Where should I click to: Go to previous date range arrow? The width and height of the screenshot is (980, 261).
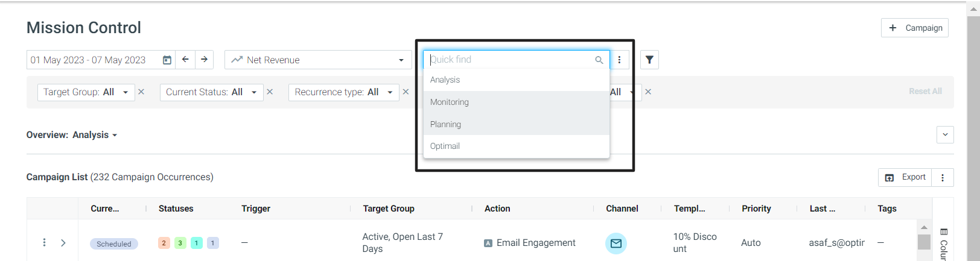[x=185, y=59]
